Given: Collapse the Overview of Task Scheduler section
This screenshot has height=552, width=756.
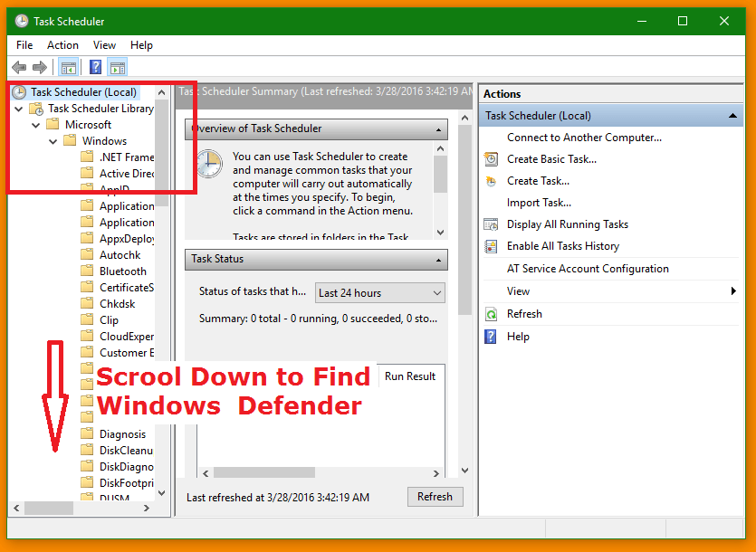Looking at the screenshot, I should tap(439, 128).
